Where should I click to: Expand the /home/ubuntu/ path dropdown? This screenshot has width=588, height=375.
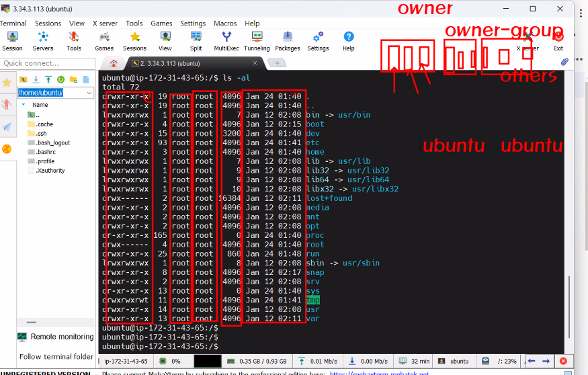89,93
